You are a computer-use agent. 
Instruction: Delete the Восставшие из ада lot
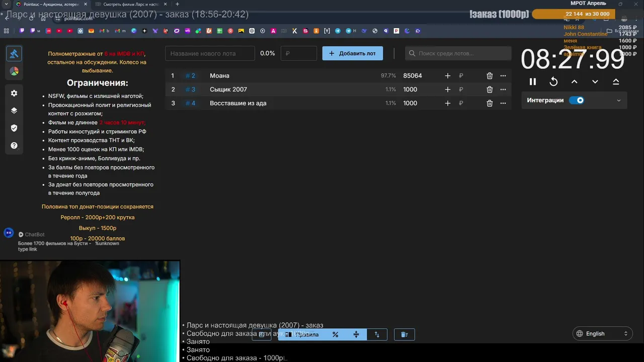coord(490,103)
